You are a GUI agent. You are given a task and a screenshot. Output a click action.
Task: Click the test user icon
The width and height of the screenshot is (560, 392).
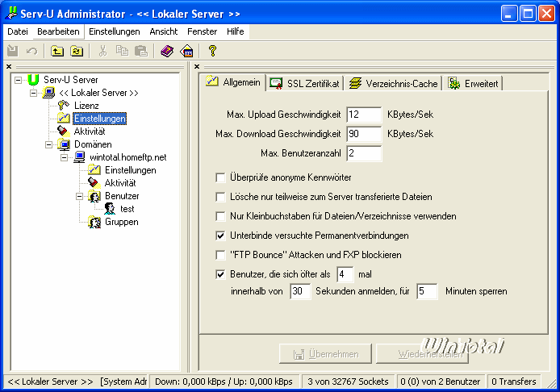tap(110, 208)
